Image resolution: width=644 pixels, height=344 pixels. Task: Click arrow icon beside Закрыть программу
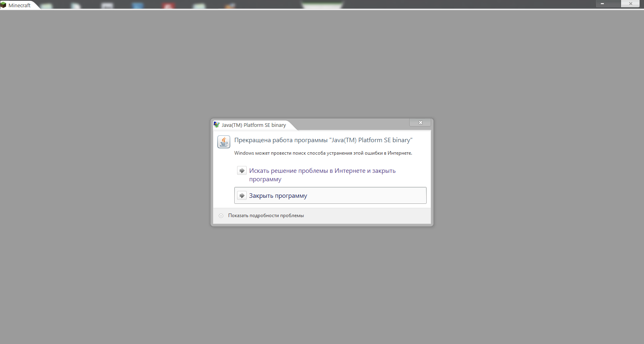tap(242, 196)
